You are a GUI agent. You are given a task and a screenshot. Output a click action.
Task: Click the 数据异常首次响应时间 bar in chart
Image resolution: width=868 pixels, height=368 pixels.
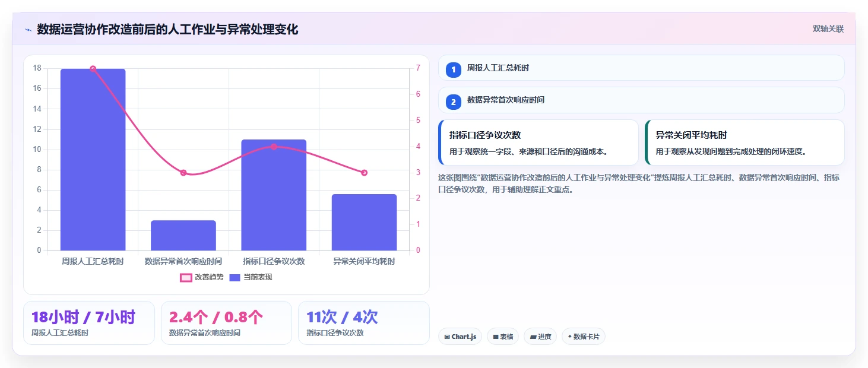pos(183,236)
